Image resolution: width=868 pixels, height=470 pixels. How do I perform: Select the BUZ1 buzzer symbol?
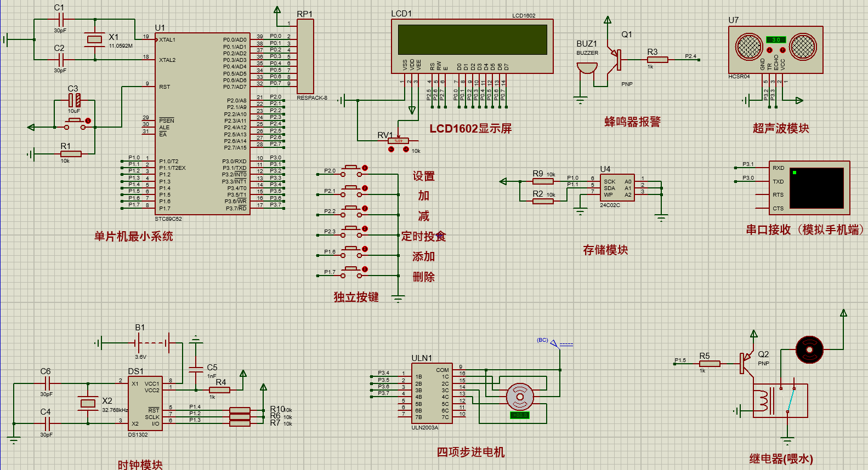click(x=586, y=68)
